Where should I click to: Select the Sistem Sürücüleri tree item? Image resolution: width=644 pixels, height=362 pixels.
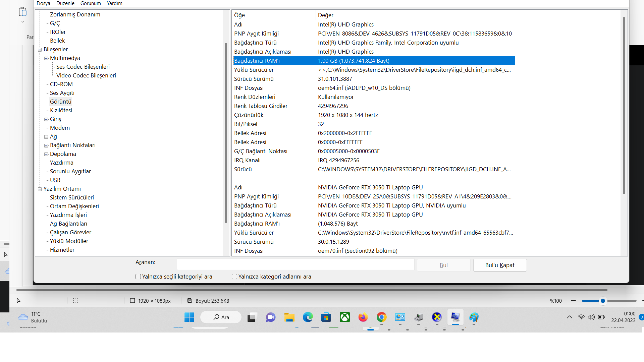pos(72,197)
